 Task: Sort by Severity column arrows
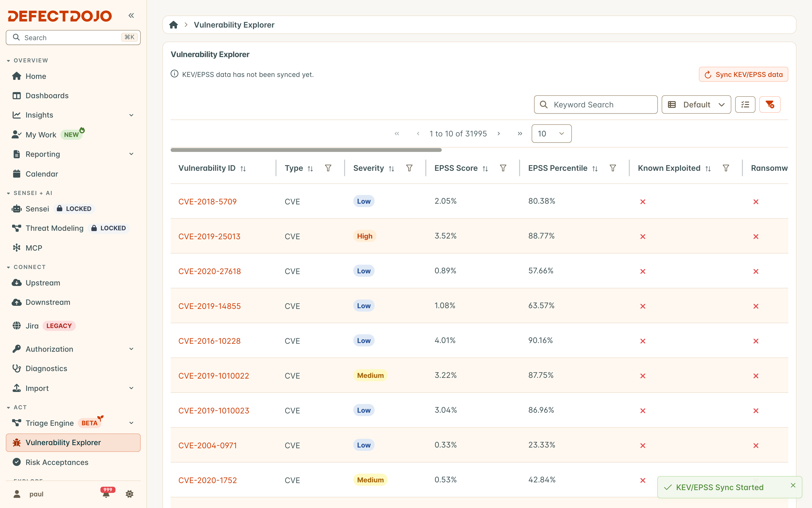tap(391, 169)
